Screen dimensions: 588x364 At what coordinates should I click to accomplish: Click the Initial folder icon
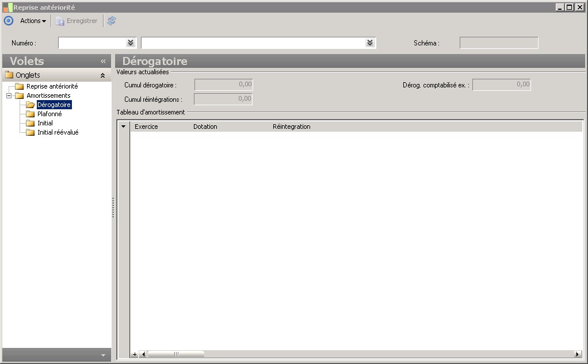pyautogui.click(x=30, y=123)
